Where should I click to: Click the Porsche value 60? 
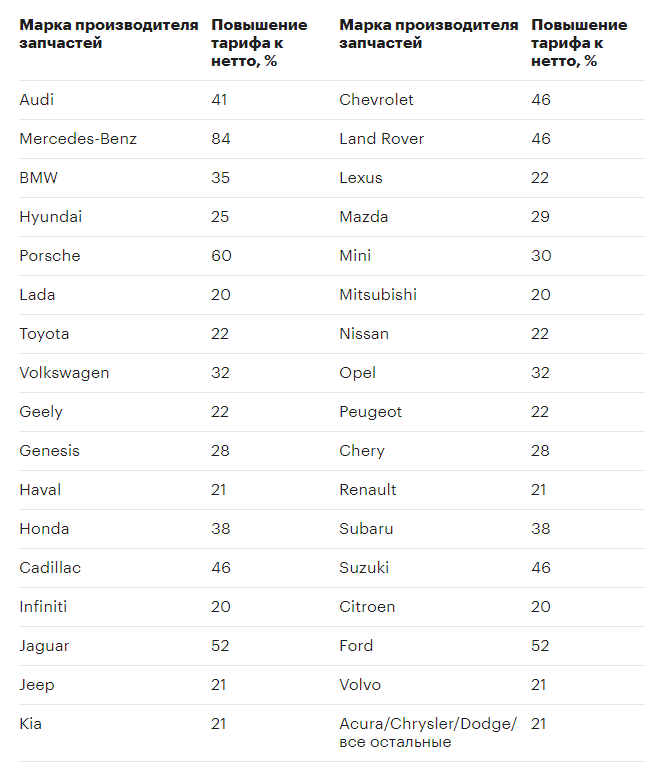[221, 256]
